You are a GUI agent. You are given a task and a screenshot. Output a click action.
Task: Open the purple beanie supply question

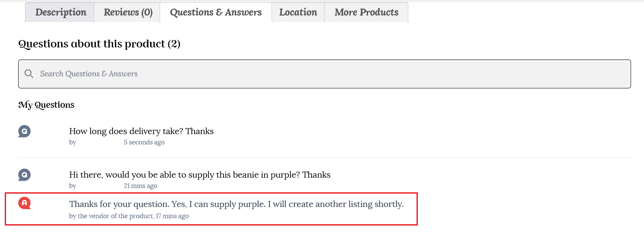click(199, 175)
